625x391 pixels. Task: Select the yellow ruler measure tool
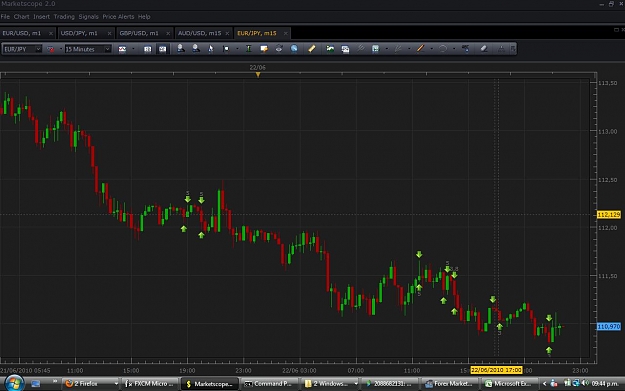tap(312, 49)
